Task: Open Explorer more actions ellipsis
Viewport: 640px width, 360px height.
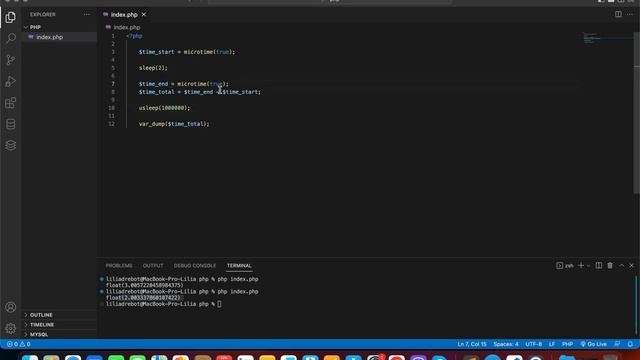Action: 87,14
